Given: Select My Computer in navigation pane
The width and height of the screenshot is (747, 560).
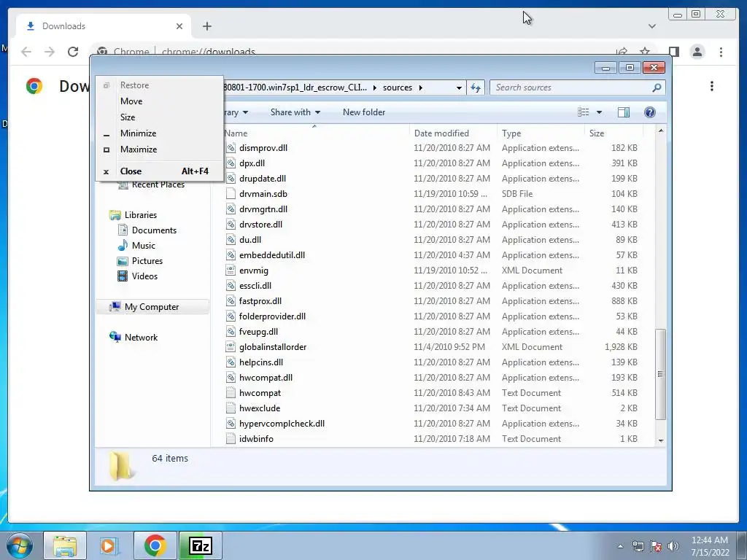Looking at the screenshot, I should (x=152, y=307).
